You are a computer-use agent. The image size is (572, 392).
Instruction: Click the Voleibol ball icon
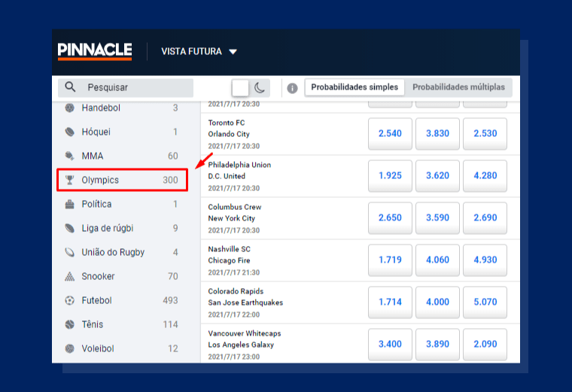click(70, 348)
